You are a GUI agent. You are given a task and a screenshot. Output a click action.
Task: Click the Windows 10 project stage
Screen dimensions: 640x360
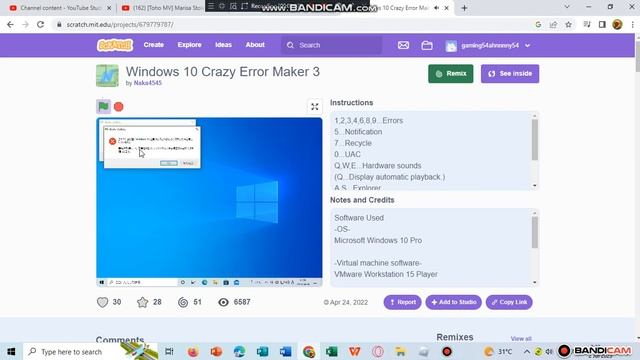tap(209, 202)
